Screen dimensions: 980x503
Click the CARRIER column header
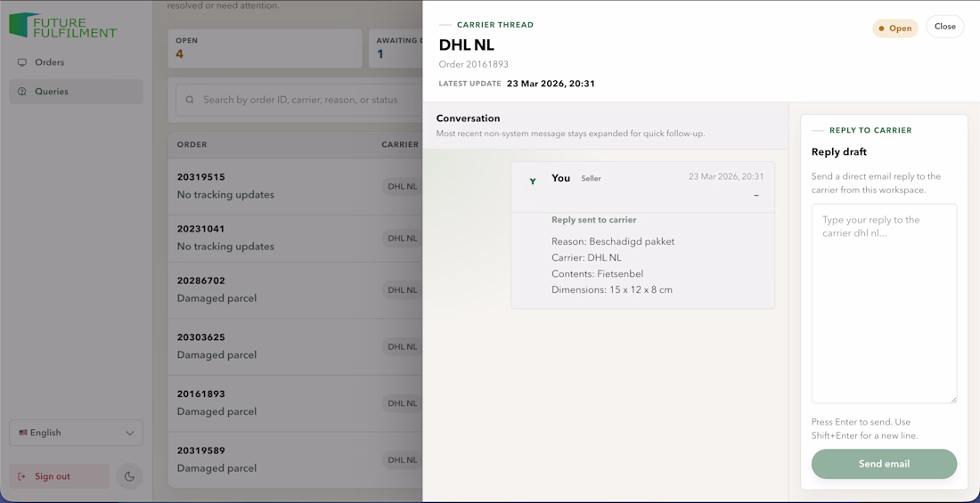(x=400, y=145)
